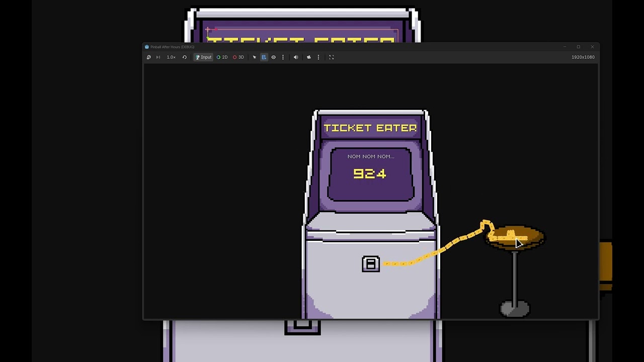644x362 pixels.
Task: Click the golden ticket pile on the table
Action: 509,235
